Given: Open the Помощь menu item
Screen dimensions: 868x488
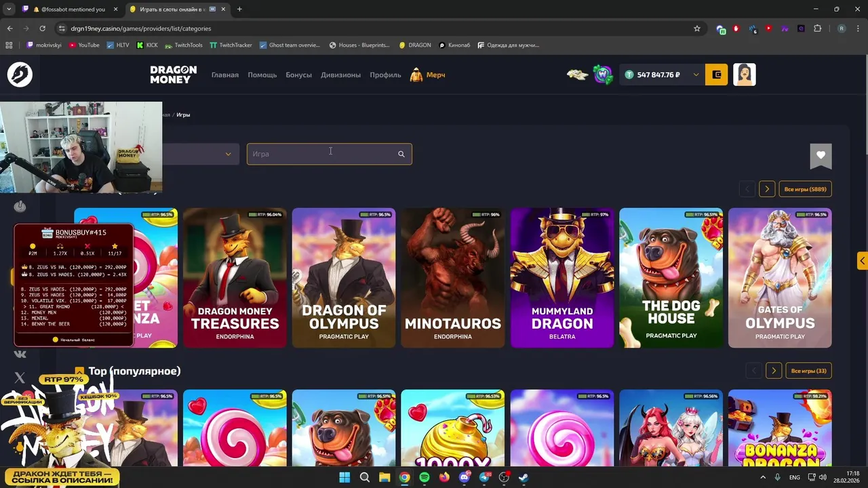Looking at the screenshot, I should tap(262, 75).
